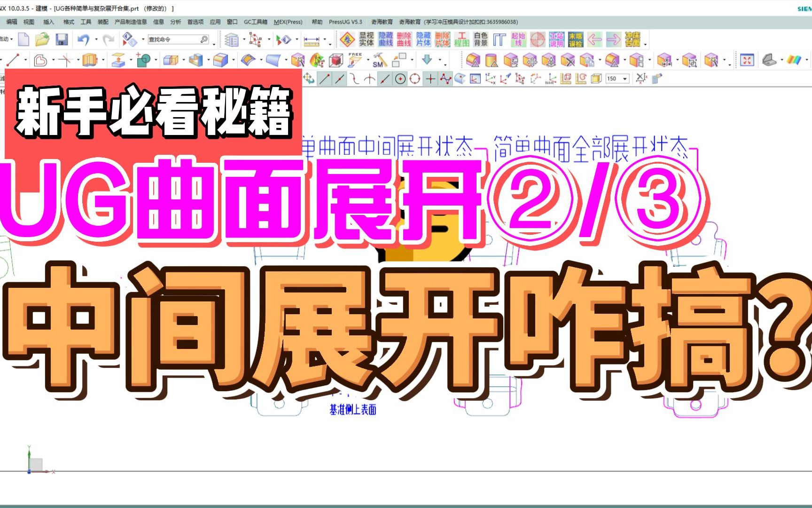Screen dimensions: 812x508
Task: Open a file with the folder icon
Action: (42, 40)
